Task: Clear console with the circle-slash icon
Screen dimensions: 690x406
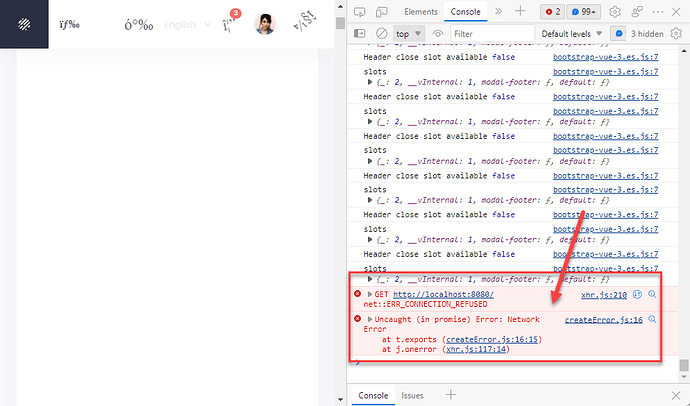Action: tap(381, 33)
